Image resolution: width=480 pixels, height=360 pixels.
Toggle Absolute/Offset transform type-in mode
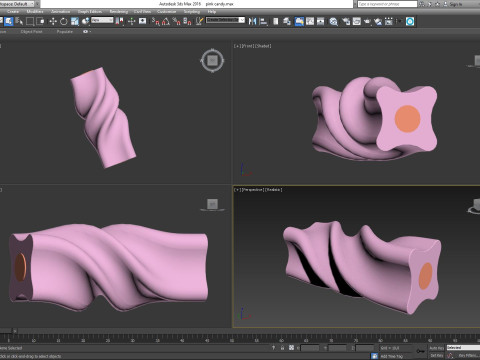291,348
